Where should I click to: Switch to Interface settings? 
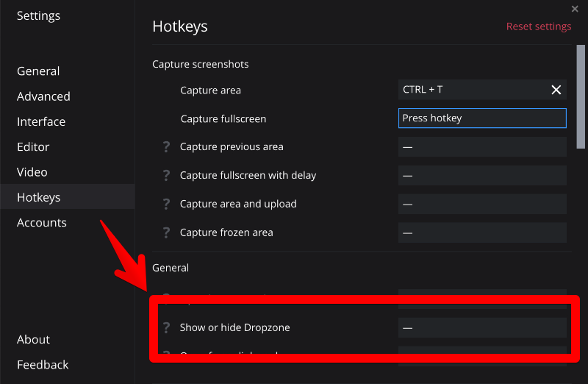[x=41, y=121]
